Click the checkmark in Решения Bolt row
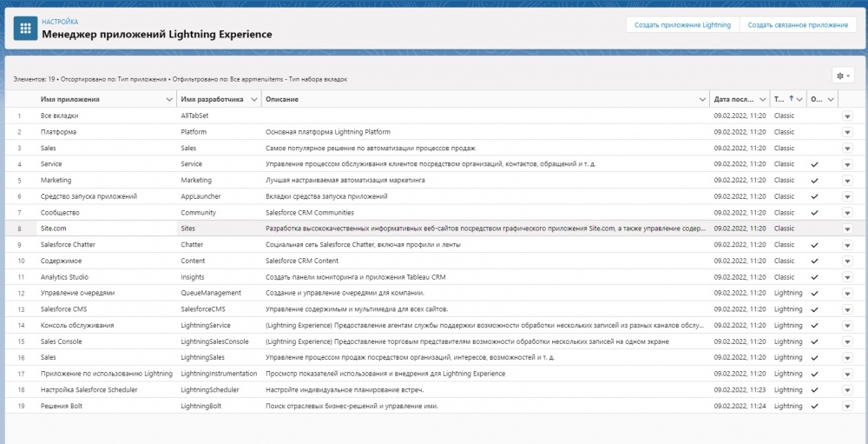The image size is (868, 444). (814, 407)
